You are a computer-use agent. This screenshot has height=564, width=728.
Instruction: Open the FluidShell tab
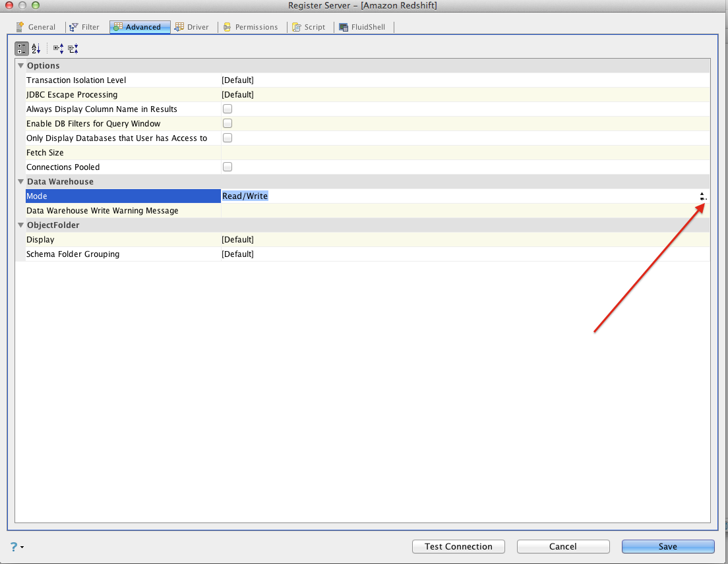click(x=363, y=27)
